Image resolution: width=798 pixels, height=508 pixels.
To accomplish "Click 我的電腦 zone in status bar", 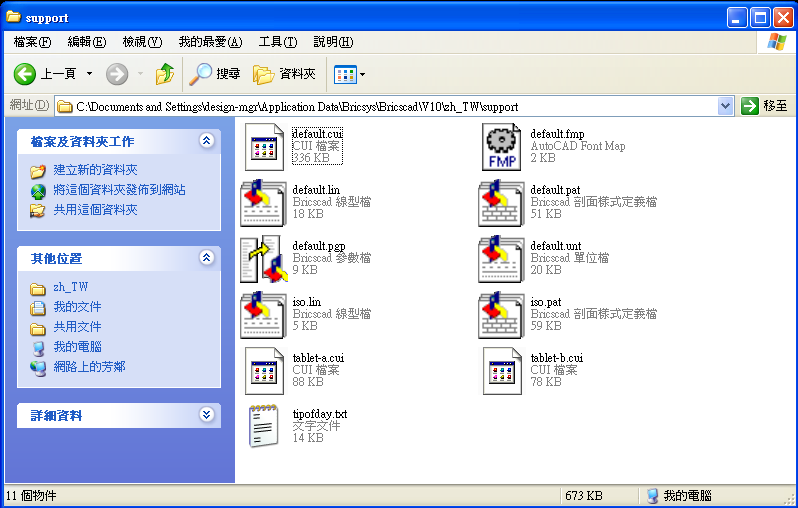I will (x=679, y=495).
